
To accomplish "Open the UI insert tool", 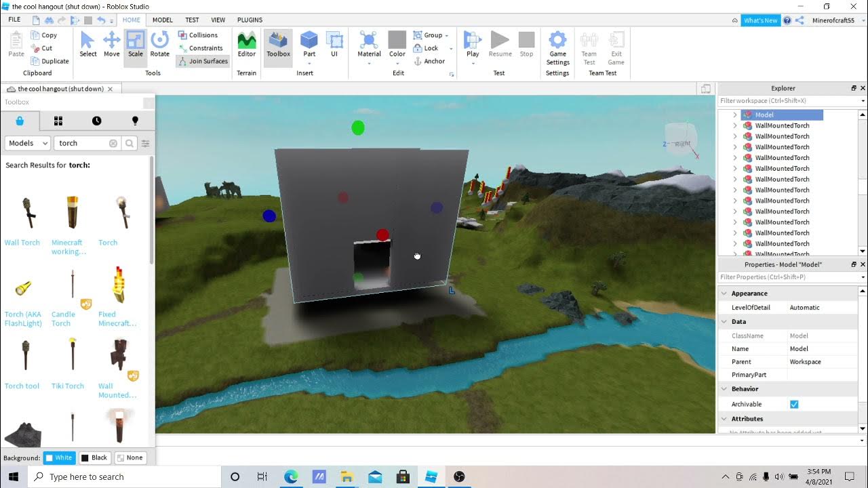I will pyautogui.click(x=334, y=45).
